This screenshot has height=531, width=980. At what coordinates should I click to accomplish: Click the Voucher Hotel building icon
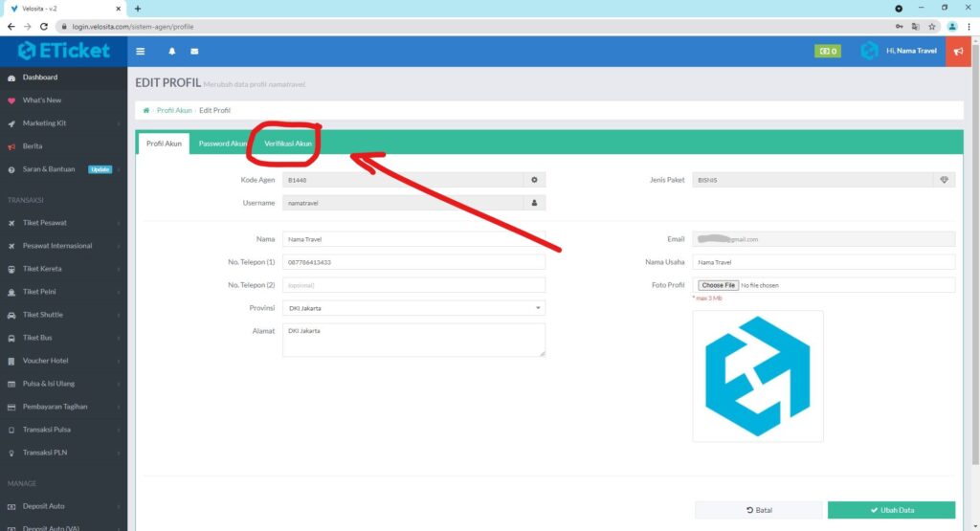click(x=11, y=361)
